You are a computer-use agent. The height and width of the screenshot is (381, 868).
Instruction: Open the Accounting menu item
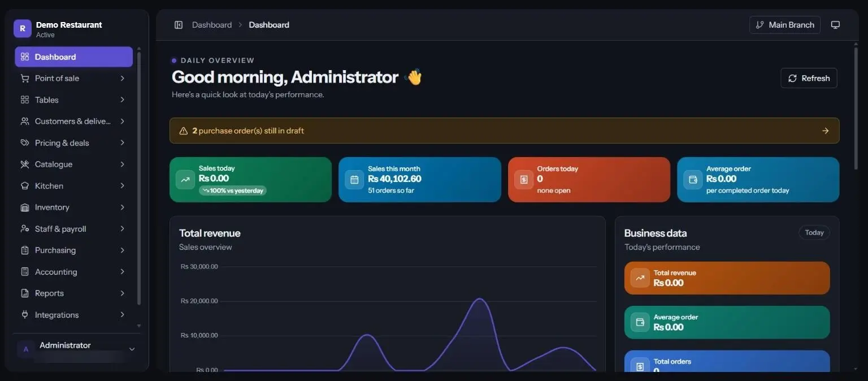[73, 272]
